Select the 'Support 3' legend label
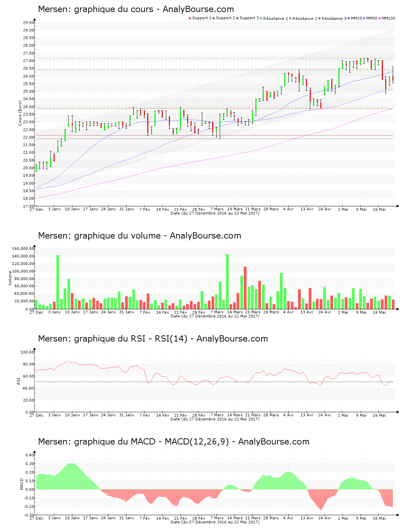Viewport: 412px width, 532px height. [x=249, y=18]
